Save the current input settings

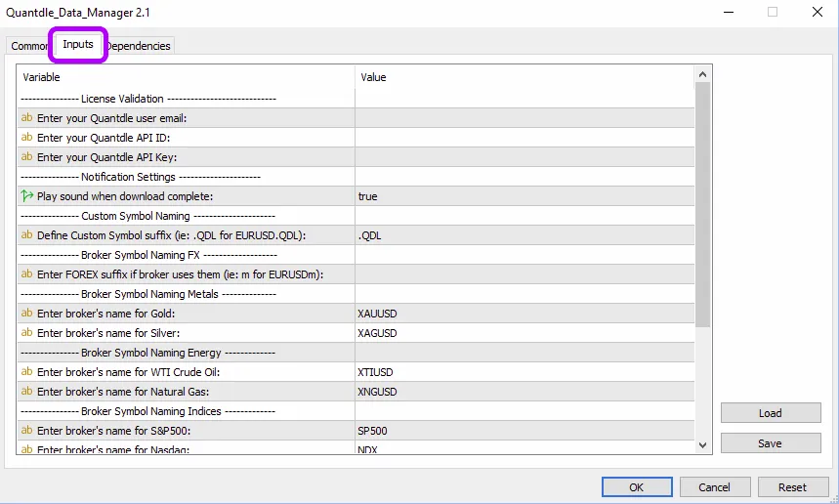click(771, 443)
